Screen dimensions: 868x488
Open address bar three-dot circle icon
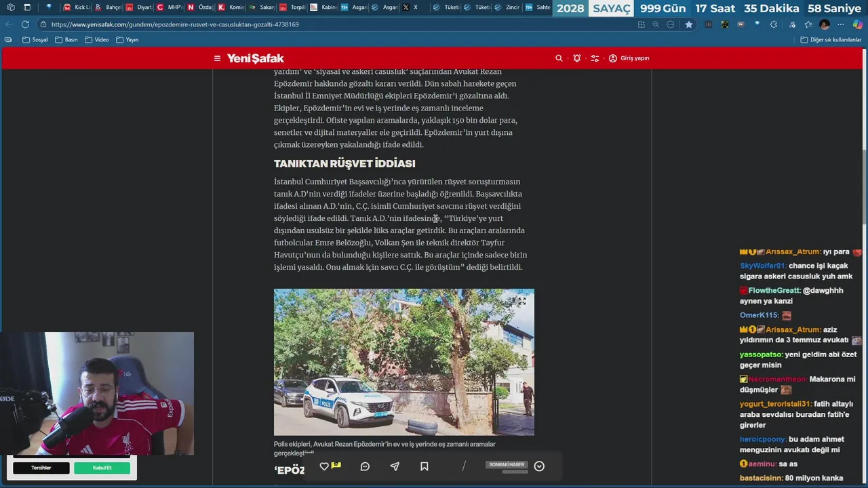[x=671, y=24]
